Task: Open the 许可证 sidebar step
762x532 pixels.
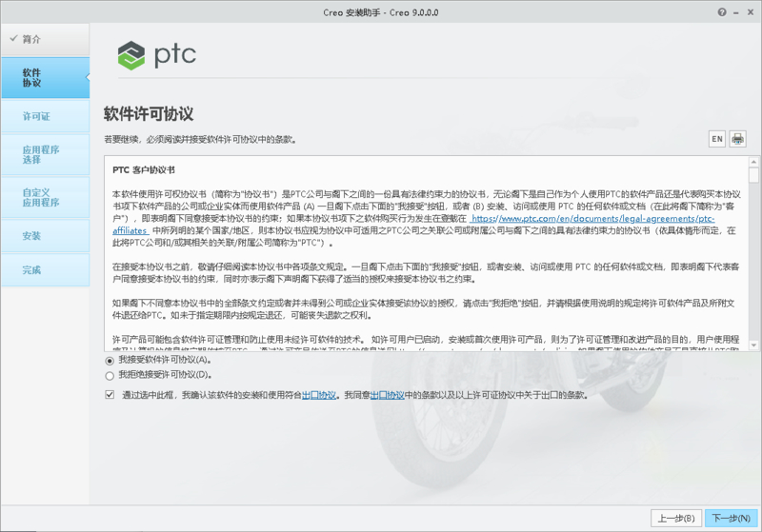Action: click(45, 116)
